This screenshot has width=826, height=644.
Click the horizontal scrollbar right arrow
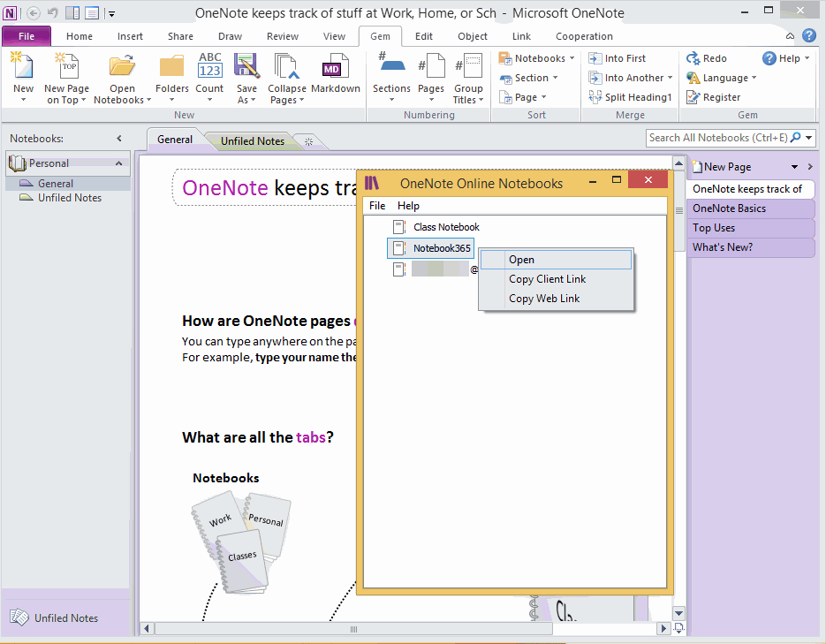coord(663,628)
